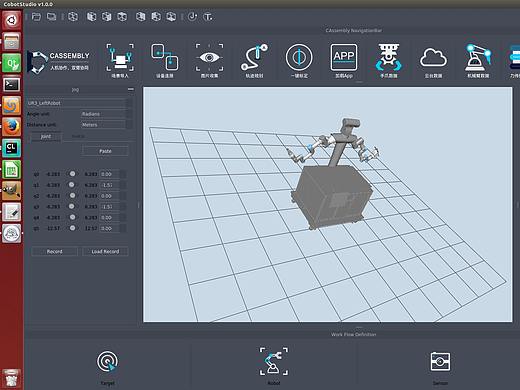This screenshot has width=520, height=390.
Task: Open the Angle unit Radians dropdown
Action: (x=106, y=114)
